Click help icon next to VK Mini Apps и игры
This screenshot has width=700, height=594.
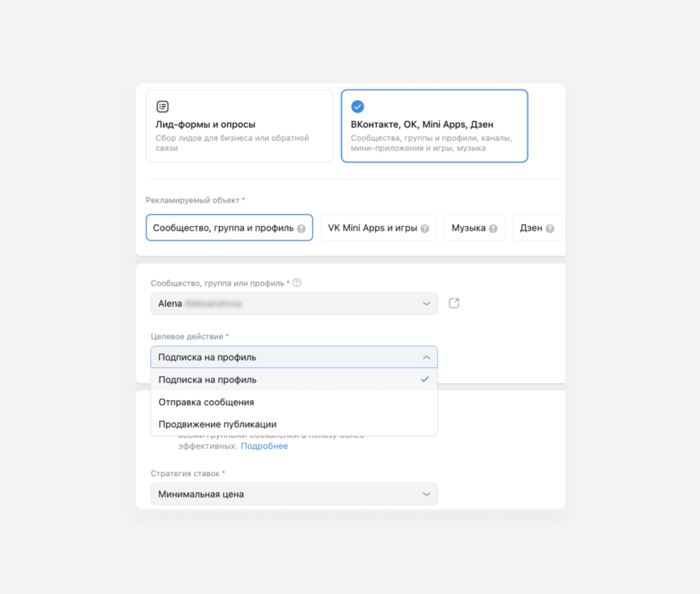point(425,229)
